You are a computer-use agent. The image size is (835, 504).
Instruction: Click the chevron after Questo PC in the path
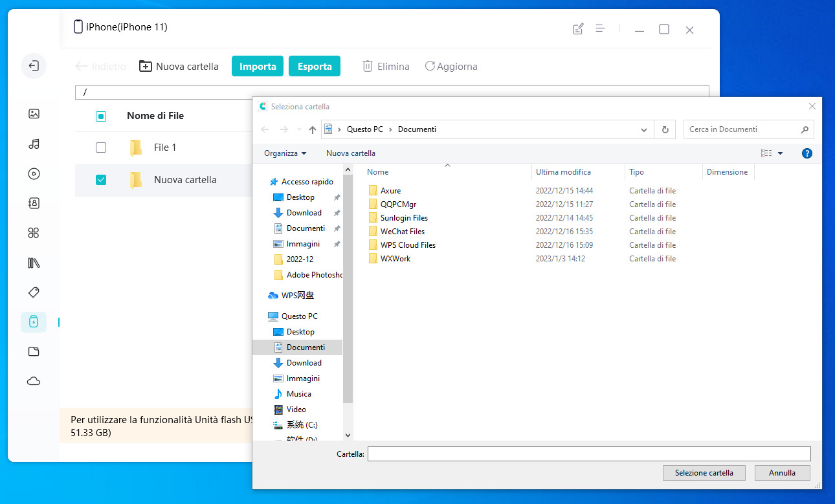tap(391, 129)
